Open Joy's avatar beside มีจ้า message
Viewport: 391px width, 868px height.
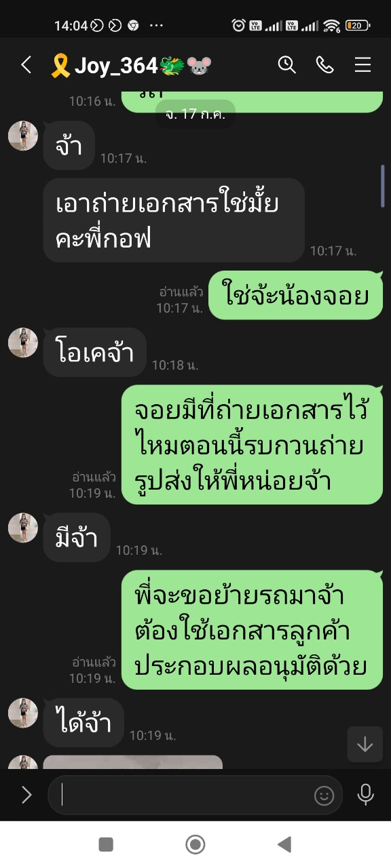pyautogui.click(x=22, y=528)
